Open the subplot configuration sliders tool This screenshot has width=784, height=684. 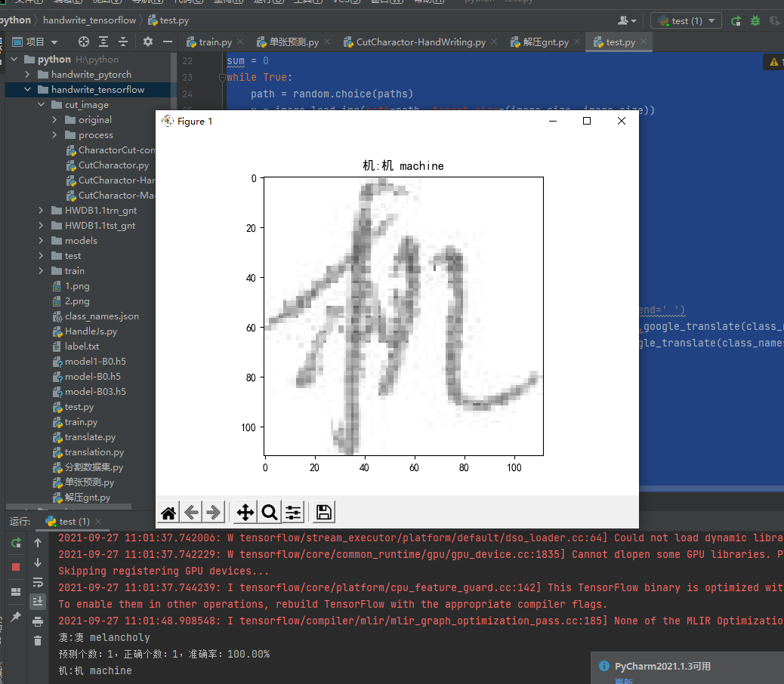pos(293,512)
